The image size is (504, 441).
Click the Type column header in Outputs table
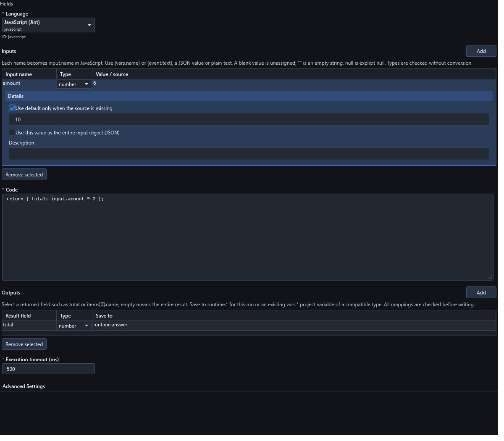click(x=74, y=316)
